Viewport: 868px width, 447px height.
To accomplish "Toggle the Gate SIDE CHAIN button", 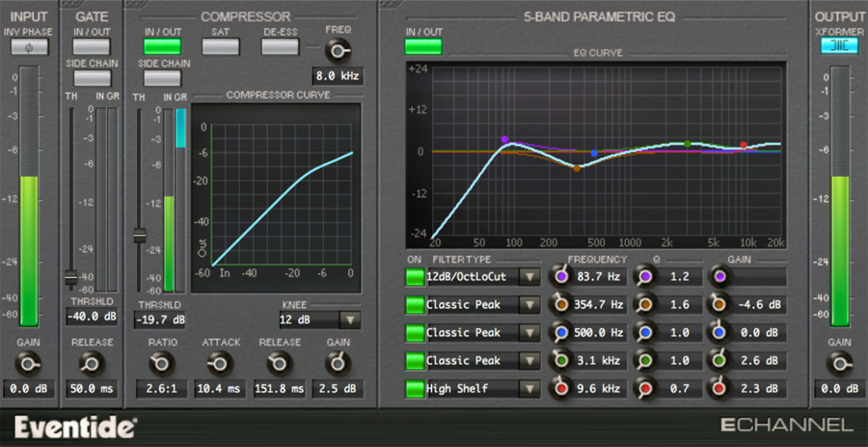I will pyautogui.click(x=92, y=78).
